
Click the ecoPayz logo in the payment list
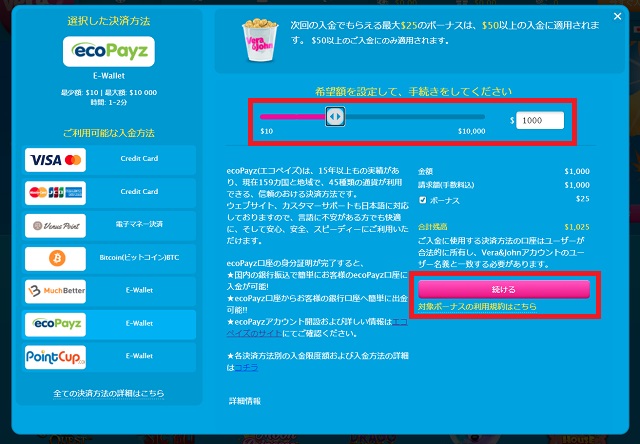point(56,324)
